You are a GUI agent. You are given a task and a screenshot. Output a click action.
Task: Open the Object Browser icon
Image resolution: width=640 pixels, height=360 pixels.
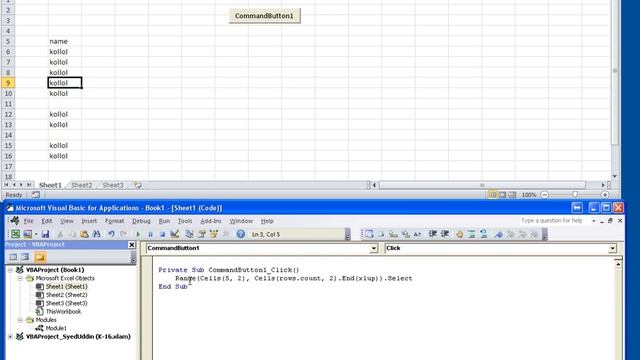click(x=213, y=234)
